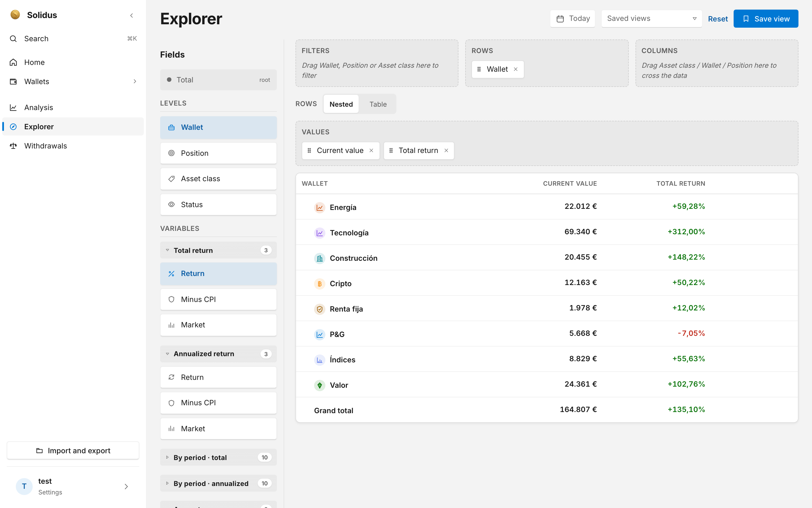Open Home in the sidebar
This screenshot has width=812, height=508.
(x=73, y=62)
